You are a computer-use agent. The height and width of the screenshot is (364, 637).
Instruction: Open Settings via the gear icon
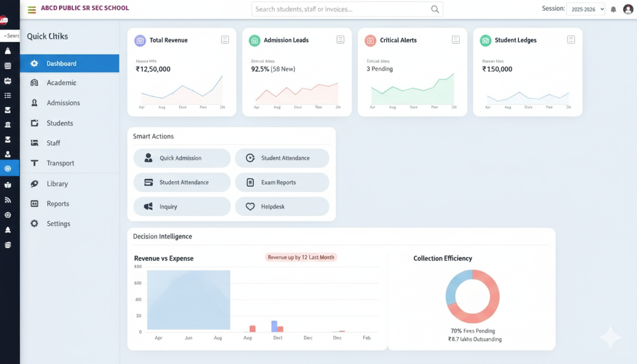click(34, 223)
